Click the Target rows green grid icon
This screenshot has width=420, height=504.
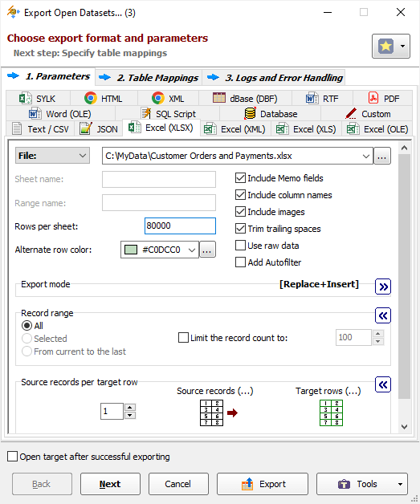[x=331, y=413]
